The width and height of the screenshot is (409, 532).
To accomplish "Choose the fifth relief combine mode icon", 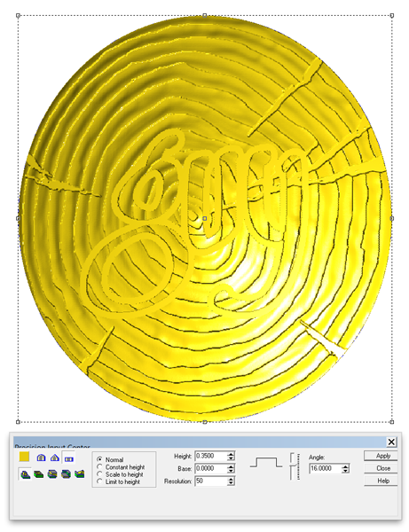I will 80,473.
